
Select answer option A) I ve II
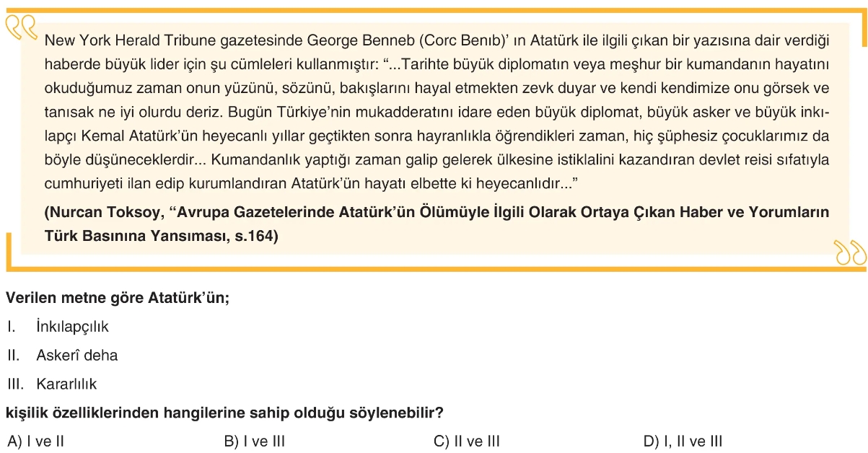pyautogui.click(x=35, y=441)
